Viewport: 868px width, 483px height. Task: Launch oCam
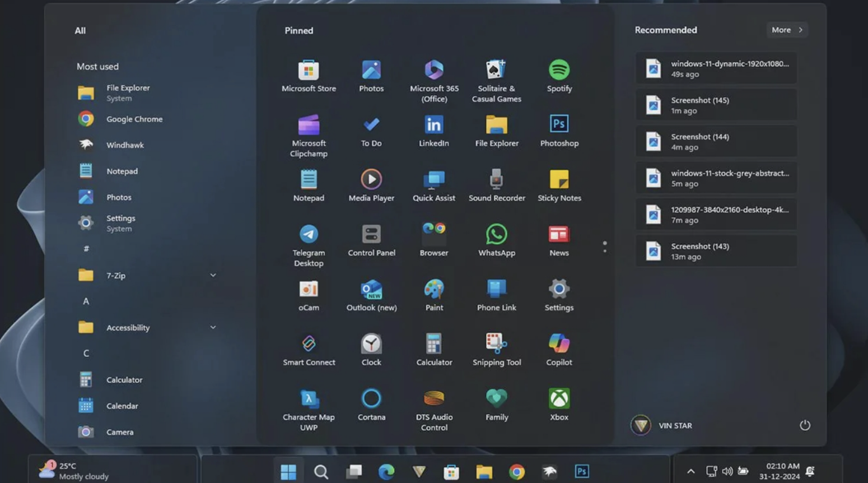pos(309,295)
